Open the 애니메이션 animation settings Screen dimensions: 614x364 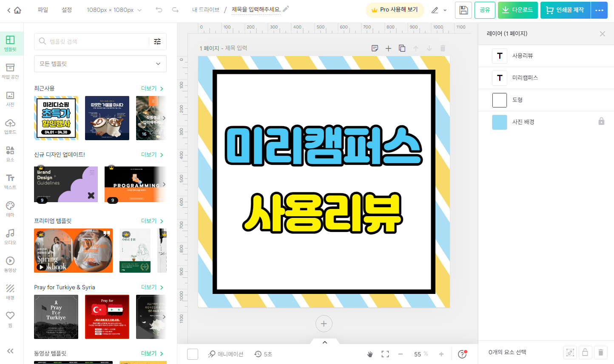[226, 354]
